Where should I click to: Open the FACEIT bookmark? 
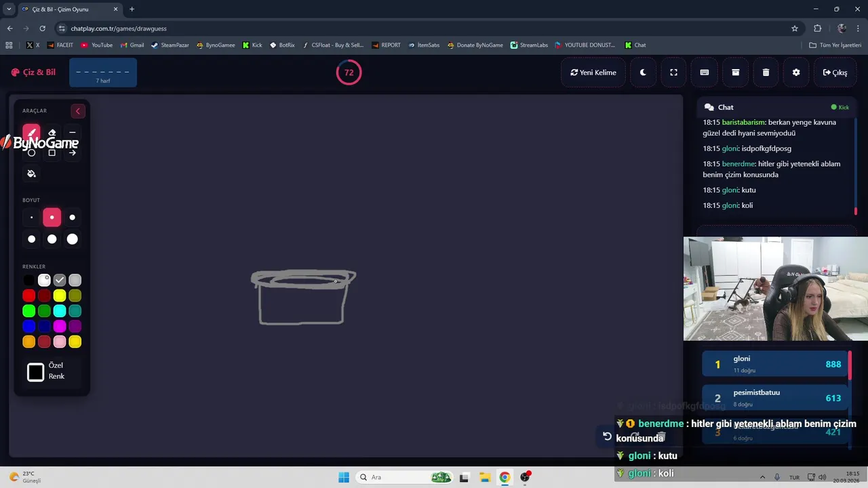(x=60, y=45)
